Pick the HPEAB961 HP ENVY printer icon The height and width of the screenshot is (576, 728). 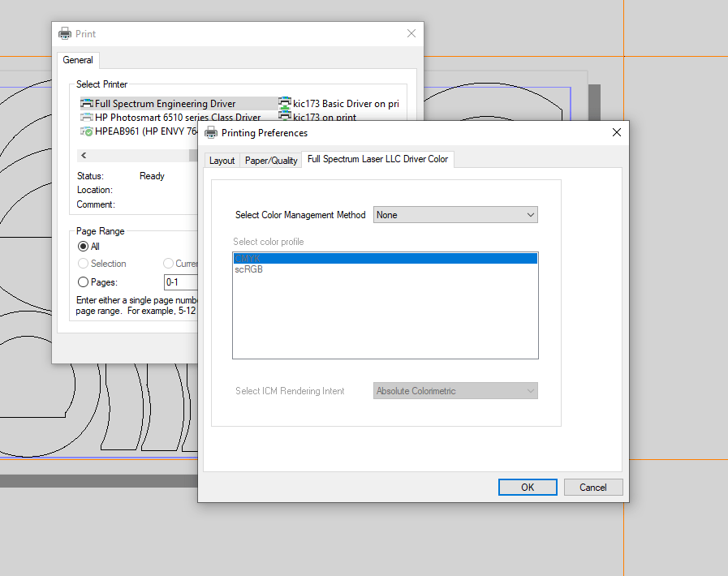(86, 131)
